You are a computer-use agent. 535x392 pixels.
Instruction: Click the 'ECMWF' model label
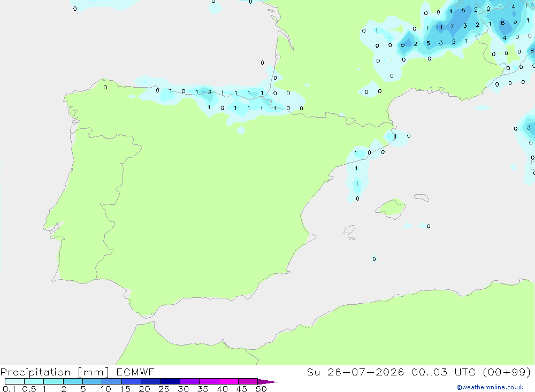tap(135, 372)
